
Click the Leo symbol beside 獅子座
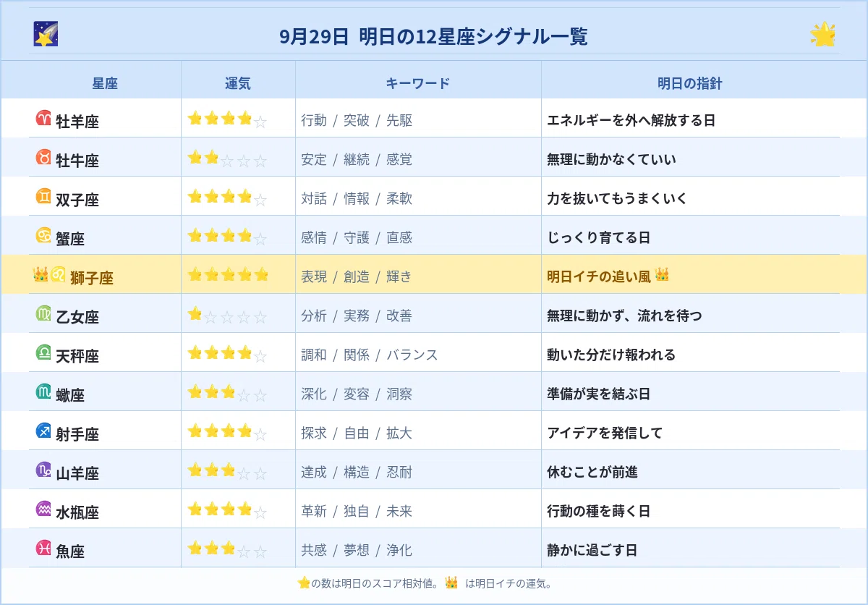coord(59,274)
